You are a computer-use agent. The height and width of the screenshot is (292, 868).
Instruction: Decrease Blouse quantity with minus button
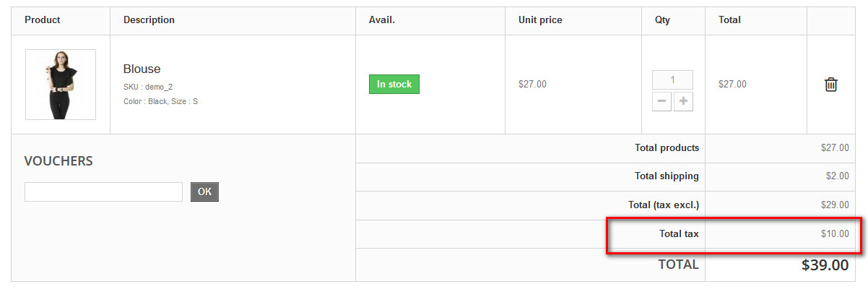[x=661, y=102]
